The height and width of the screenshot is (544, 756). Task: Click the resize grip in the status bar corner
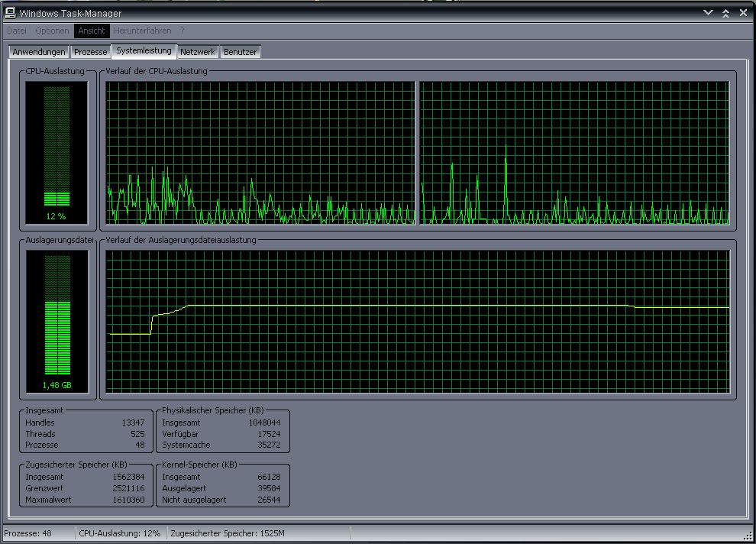click(x=748, y=536)
